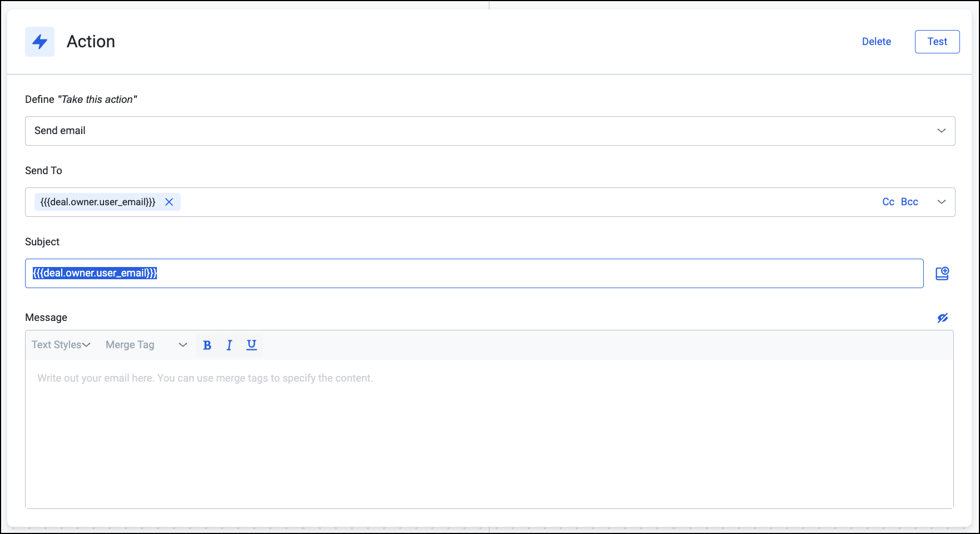This screenshot has width=980, height=534.
Task: Toggle bold formatting in message toolbar
Action: (x=207, y=345)
